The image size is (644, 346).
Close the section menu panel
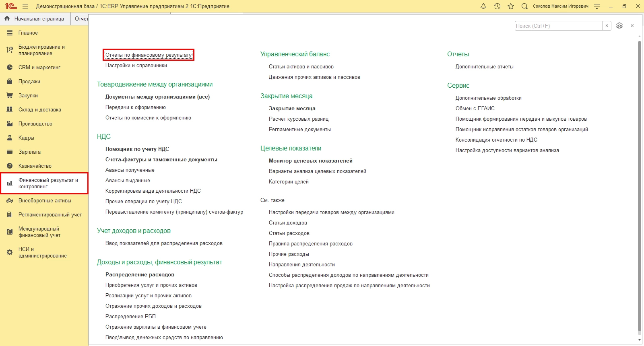pos(632,26)
